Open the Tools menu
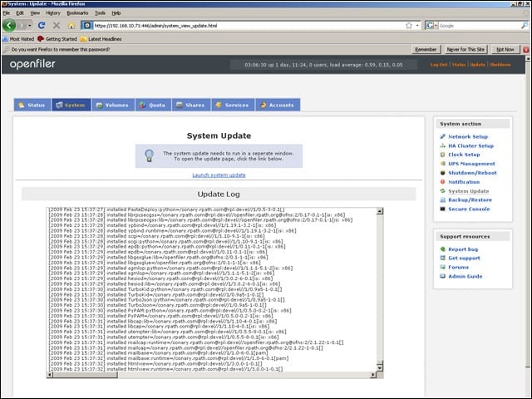Image resolution: width=532 pixels, height=399 pixels. click(x=100, y=13)
